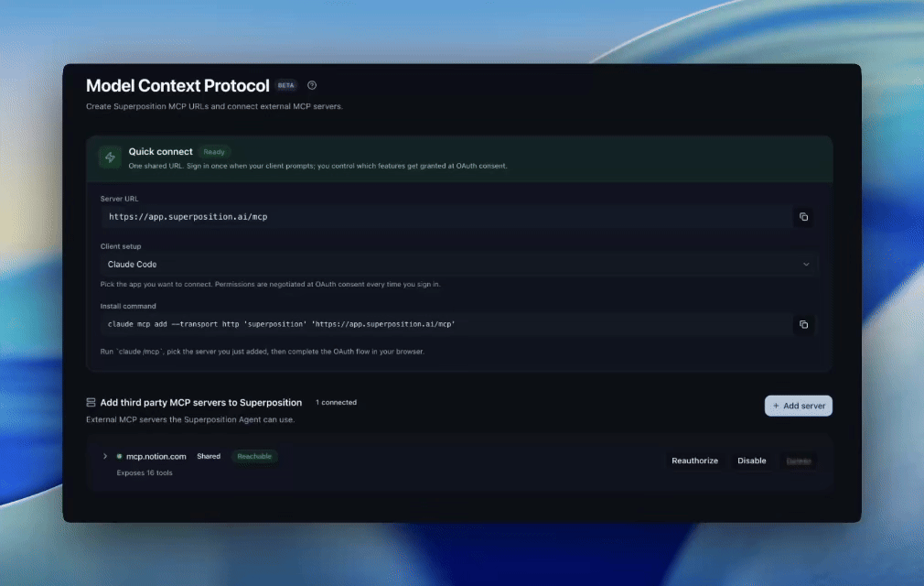924x586 pixels.
Task: Copy the Server URL with copy icon
Action: tap(803, 217)
